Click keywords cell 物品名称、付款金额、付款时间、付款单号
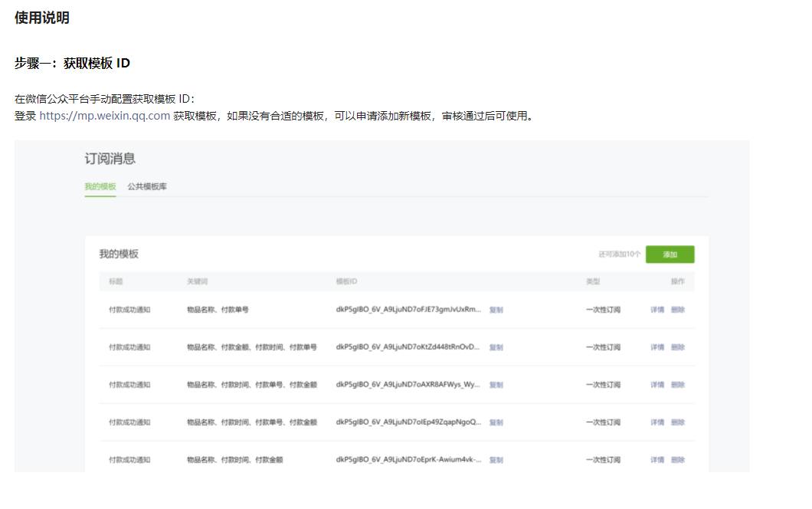The width and height of the screenshot is (812, 509). pyautogui.click(x=252, y=347)
